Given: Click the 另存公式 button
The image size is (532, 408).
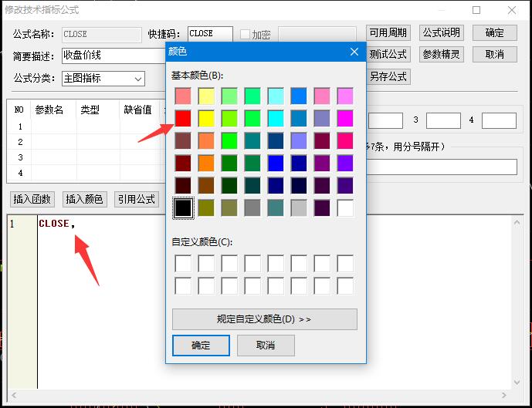Looking at the screenshot, I should coord(388,76).
